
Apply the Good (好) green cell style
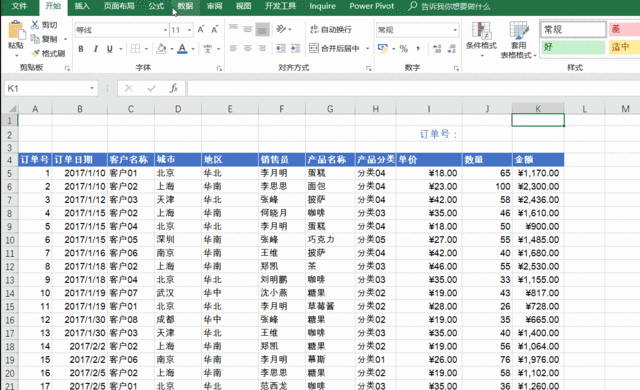tap(573, 47)
